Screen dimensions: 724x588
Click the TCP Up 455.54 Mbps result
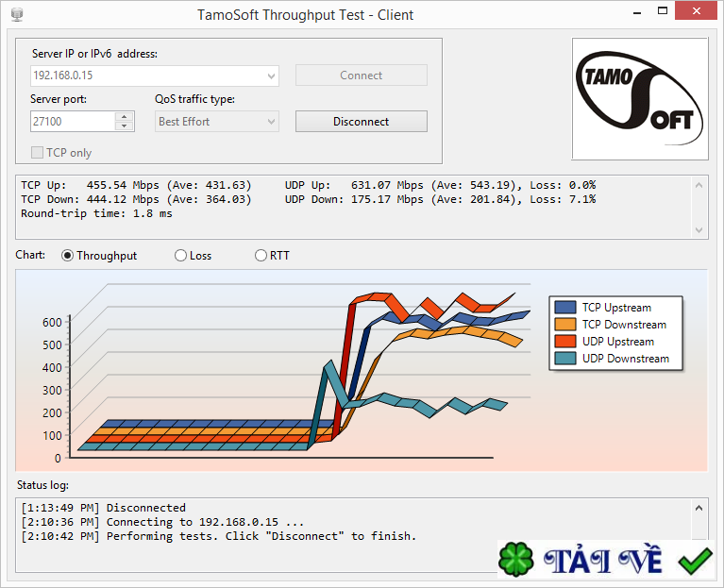point(136,185)
